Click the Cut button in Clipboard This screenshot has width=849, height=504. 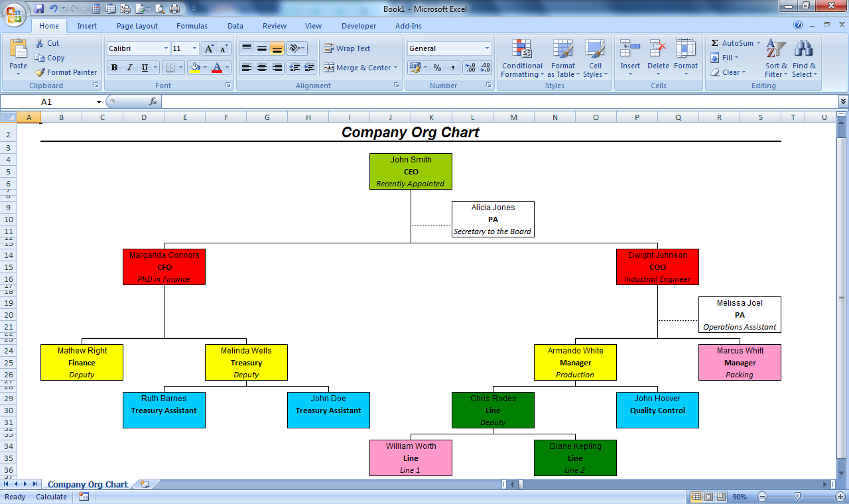[x=47, y=43]
